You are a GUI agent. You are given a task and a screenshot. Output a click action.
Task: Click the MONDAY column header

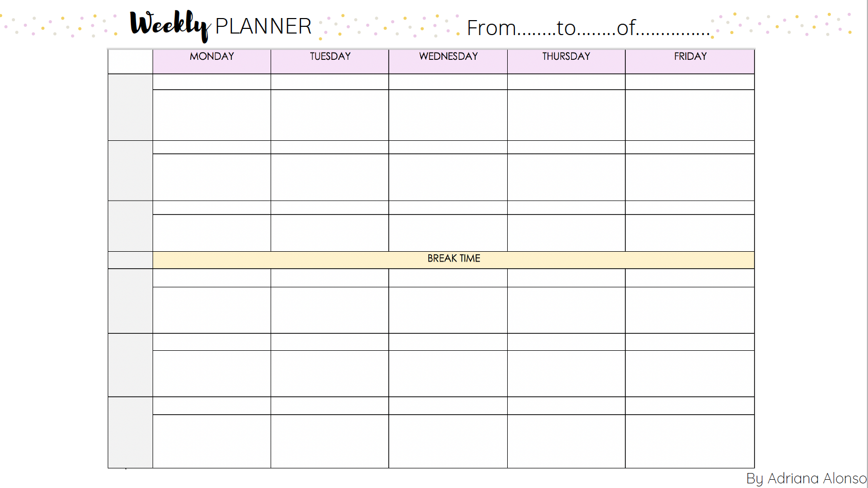pos(212,61)
